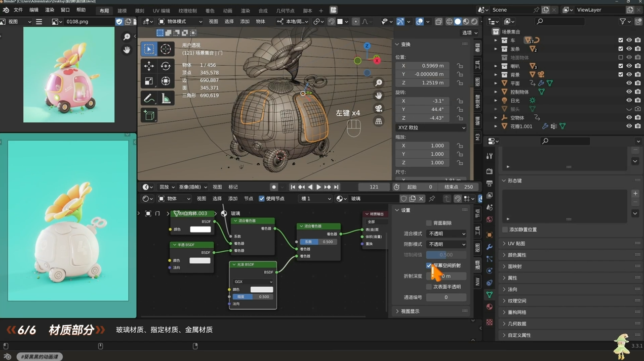Open the 槽 1 material slot dropdown
The height and width of the screenshot is (361, 644).
tap(315, 199)
